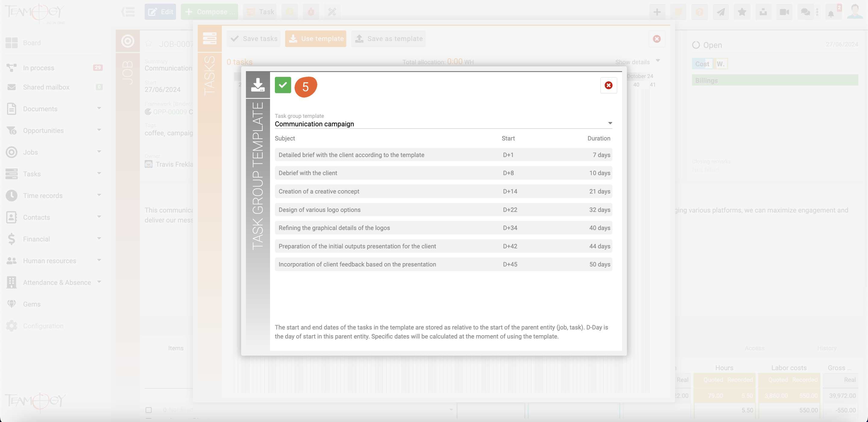Open the sticky note icon in top bar
Viewport: 868px width, 422px height.
point(678,12)
